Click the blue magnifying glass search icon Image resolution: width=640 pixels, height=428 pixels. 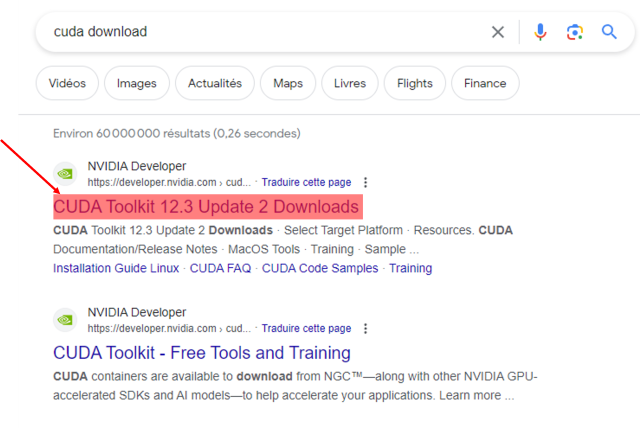[609, 32]
